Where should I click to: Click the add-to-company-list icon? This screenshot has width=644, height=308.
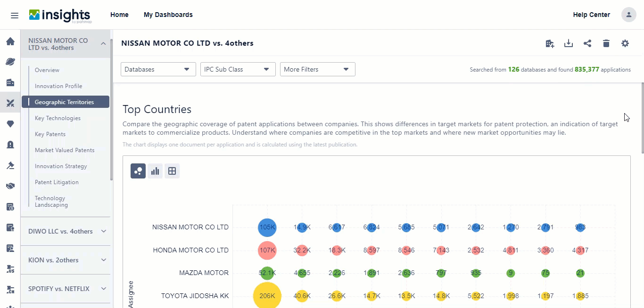550,43
